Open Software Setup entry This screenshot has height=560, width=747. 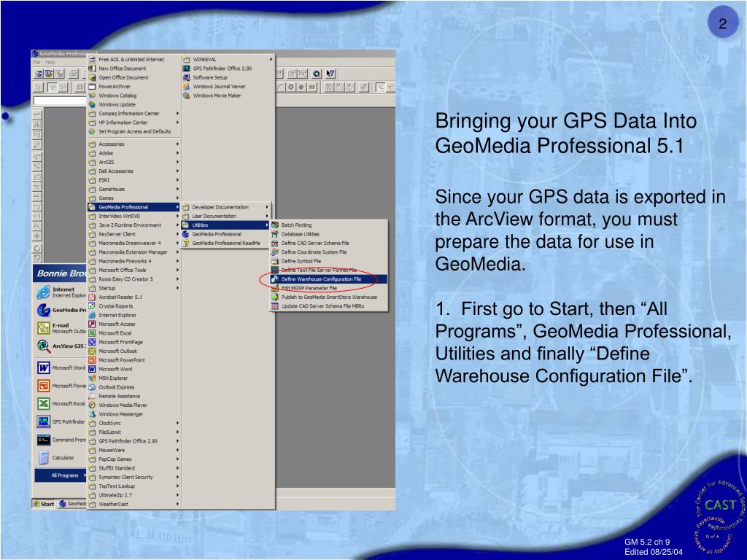point(228,77)
